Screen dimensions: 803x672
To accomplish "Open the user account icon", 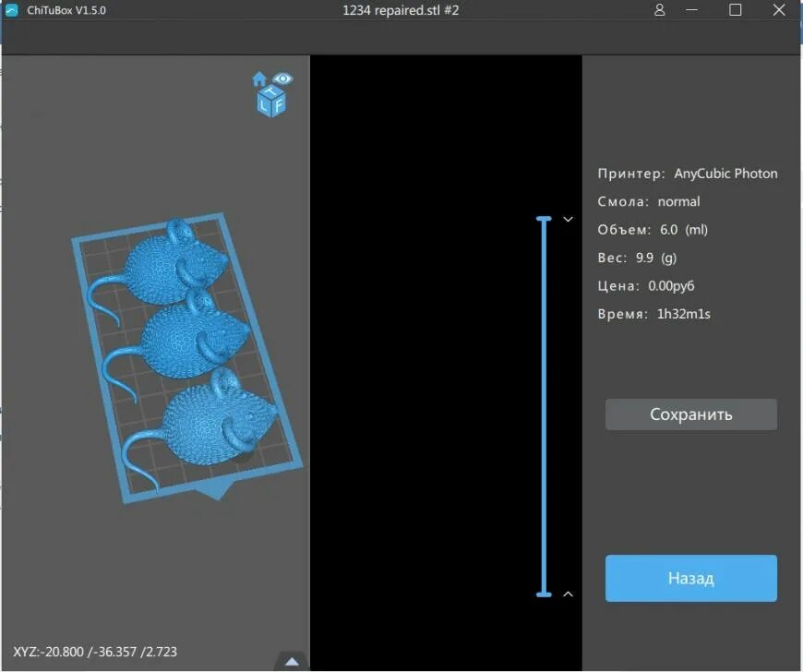I will tap(660, 10).
